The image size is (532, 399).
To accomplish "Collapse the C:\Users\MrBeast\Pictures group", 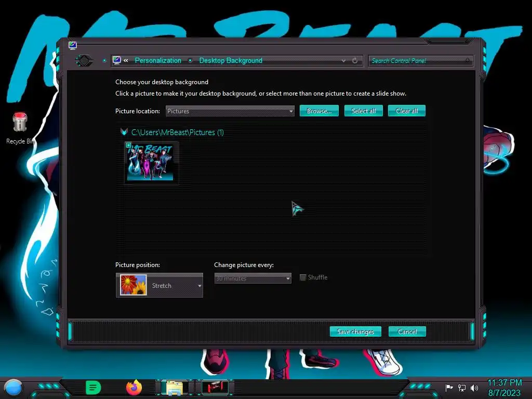I will 124,132.
